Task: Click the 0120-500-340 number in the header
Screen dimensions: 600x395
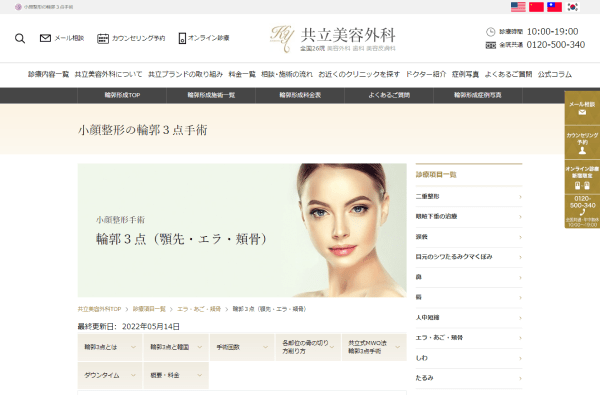Action: click(x=556, y=45)
